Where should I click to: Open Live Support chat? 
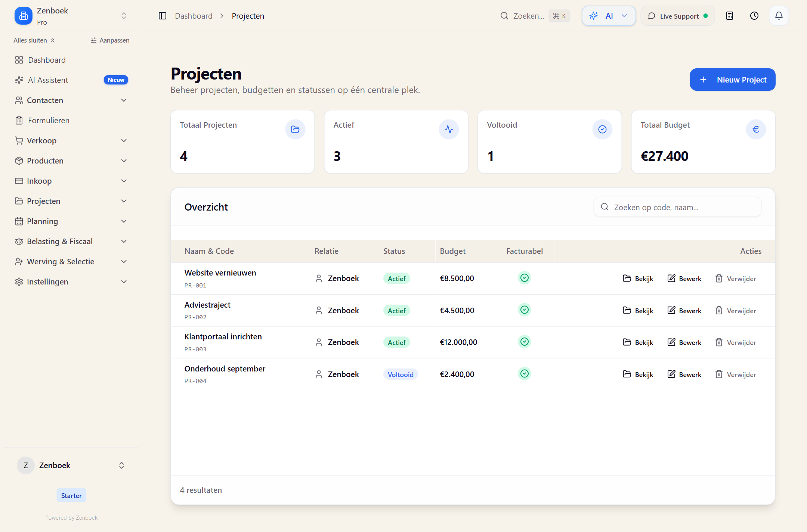click(678, 16)
